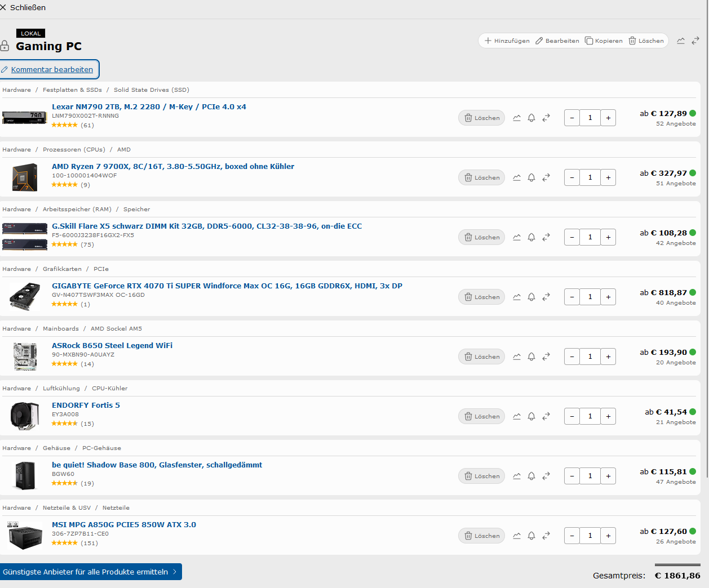Increase quantity of Lexar NM790
This screenshot has height=588, width=709.
click(608, 118)
